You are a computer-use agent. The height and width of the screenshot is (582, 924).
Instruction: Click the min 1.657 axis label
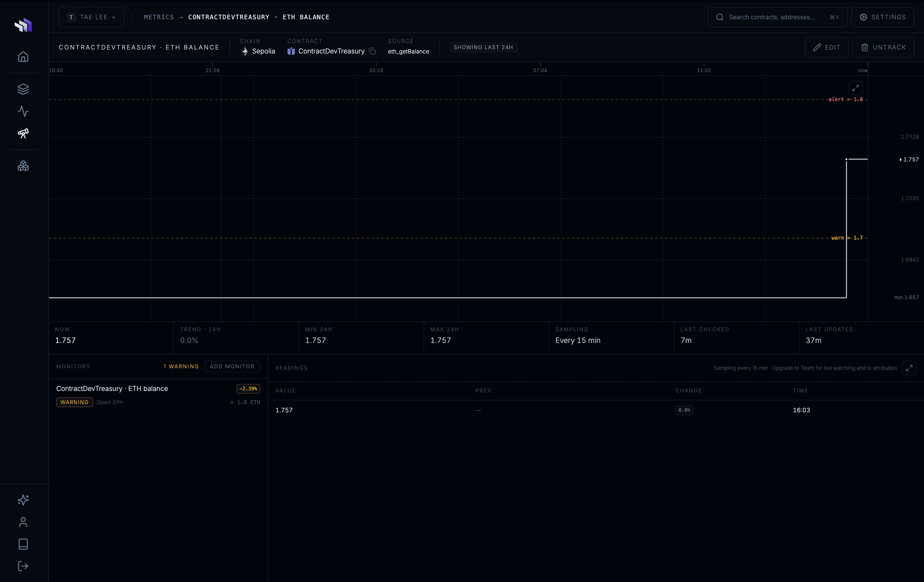click(x=906, y=297)
